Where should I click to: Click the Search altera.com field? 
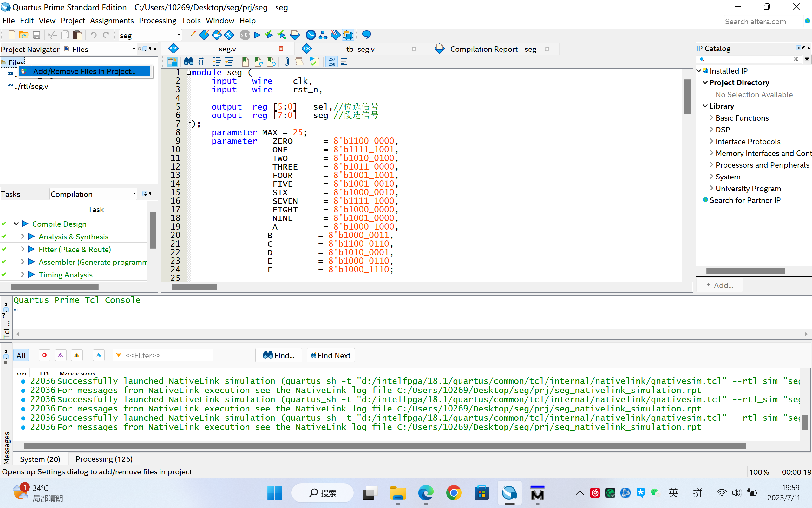(763, 22)
